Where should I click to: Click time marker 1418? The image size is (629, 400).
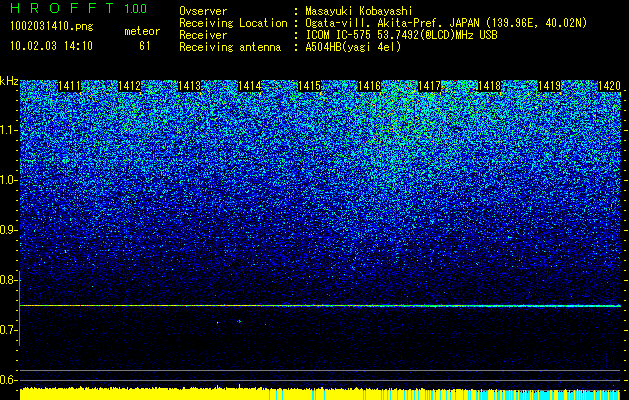click(x=489, y=86)
